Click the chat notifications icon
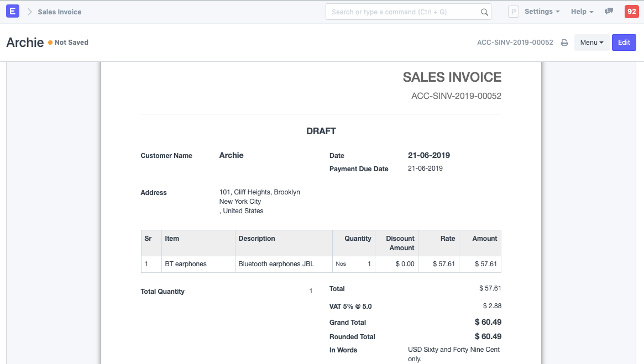Viewport: 644px width, 364px height. click(609, 11)
